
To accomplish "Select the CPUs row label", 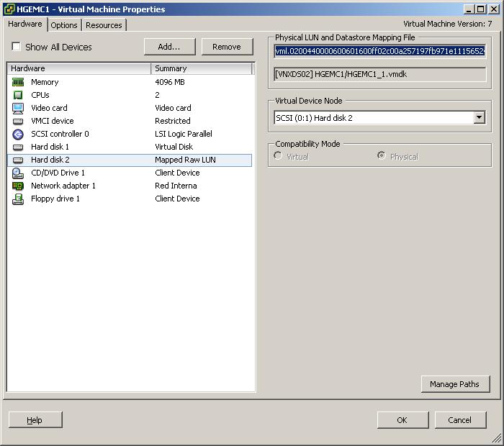I will (x=40, y=95).
